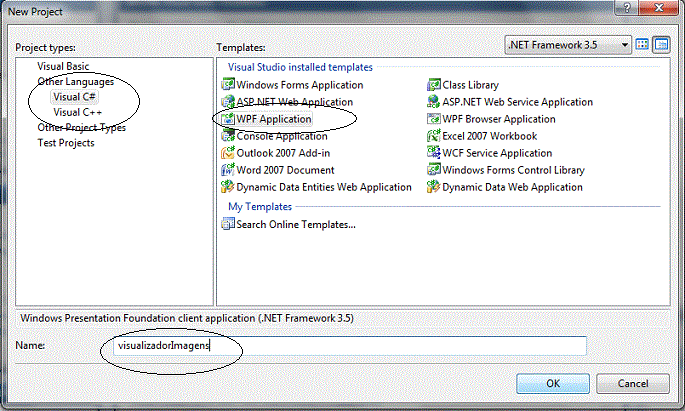Open Other Project Types node
This screenshot has width=685, height=411.
(x=82, y=128)
